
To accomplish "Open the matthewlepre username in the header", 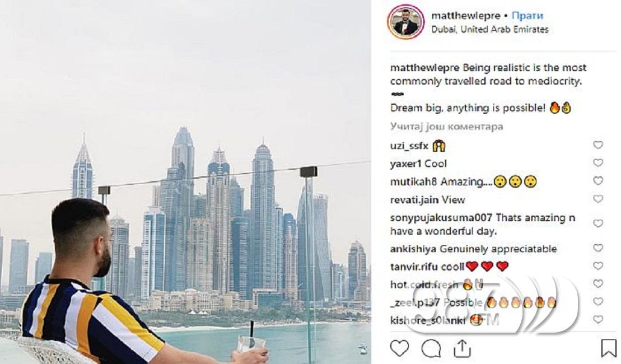I will coord(466,16).
